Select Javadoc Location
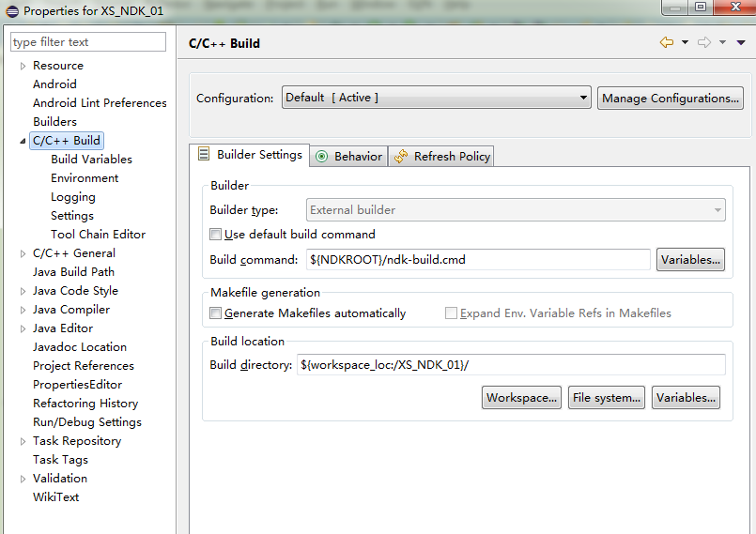The width and height of the screenshot is (756, 534). point(80,347)
